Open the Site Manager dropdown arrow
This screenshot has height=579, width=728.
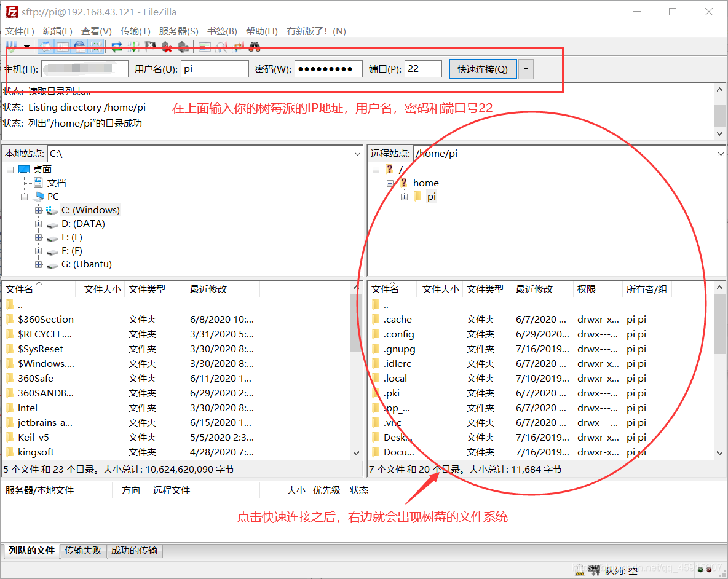click(x=26, y=46)
